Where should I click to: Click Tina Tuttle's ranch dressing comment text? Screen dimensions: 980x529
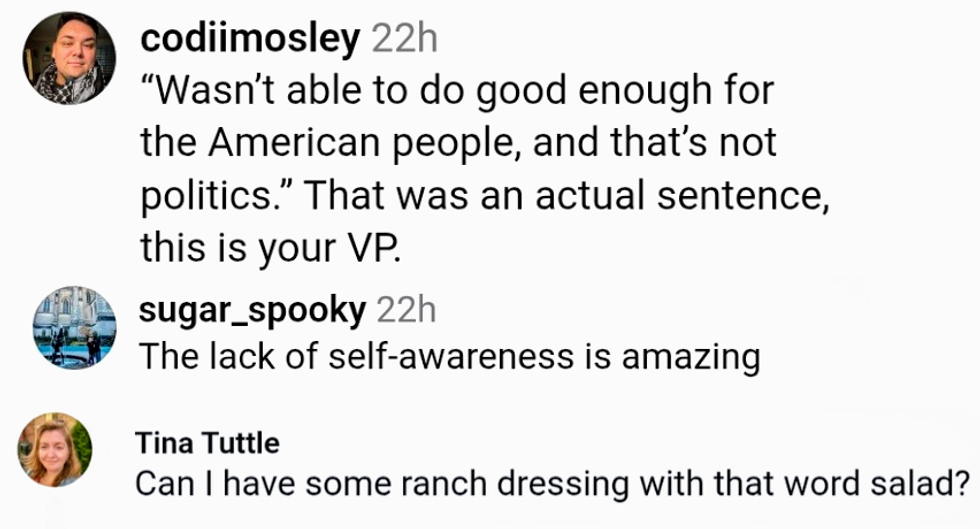click(554, 484)
